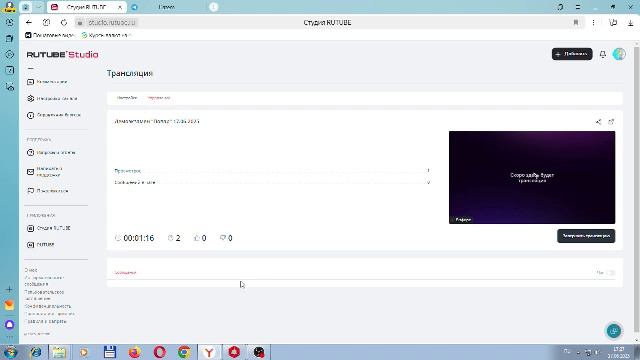The width and height of the screenshot is (640, 360).
Task: Open the write to support envelope item
Action: (45, 172)
